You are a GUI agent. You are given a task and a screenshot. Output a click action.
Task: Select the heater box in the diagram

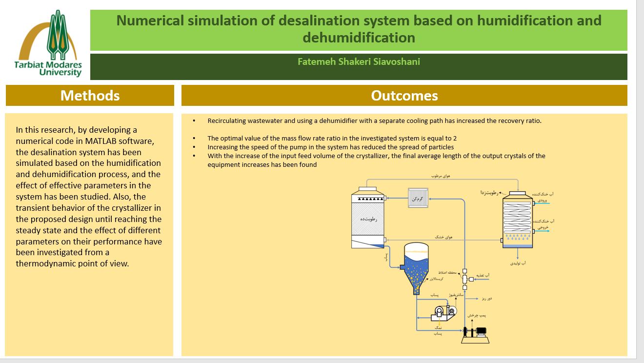coord(418,199)
